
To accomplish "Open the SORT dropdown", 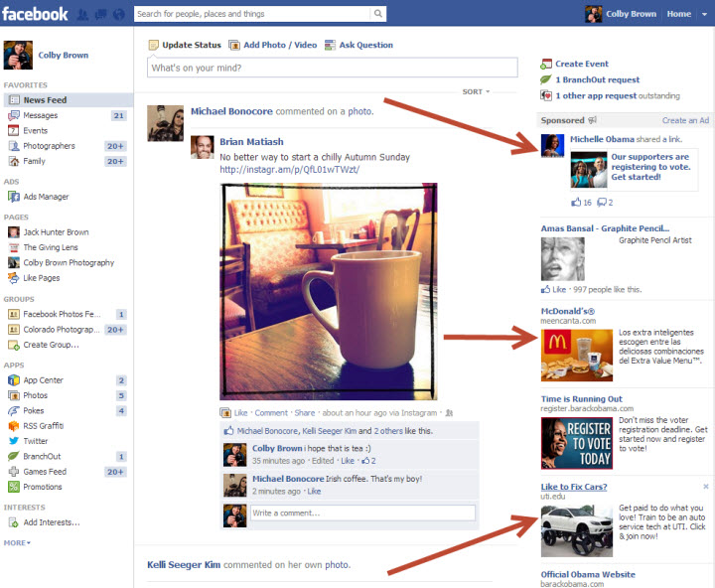I will tap(476, 91).
